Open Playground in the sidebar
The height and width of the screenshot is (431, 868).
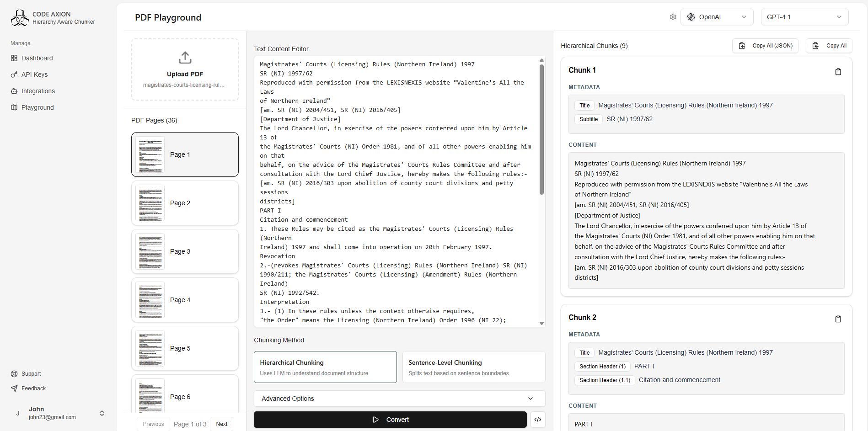(32, 107)
